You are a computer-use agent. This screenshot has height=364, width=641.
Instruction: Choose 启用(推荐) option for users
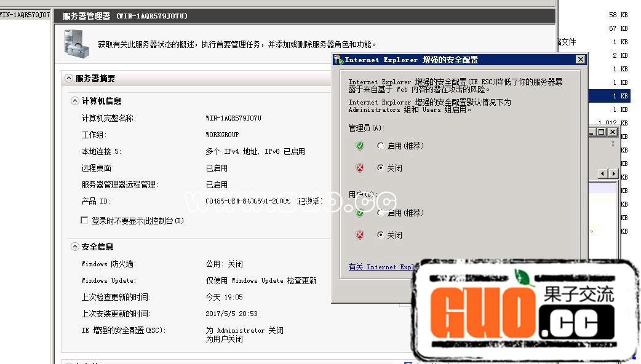[381, 213]
